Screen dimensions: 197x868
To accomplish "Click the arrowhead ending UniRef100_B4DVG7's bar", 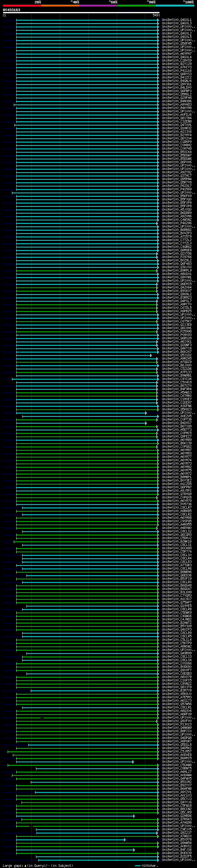I will tap(146, 423).
